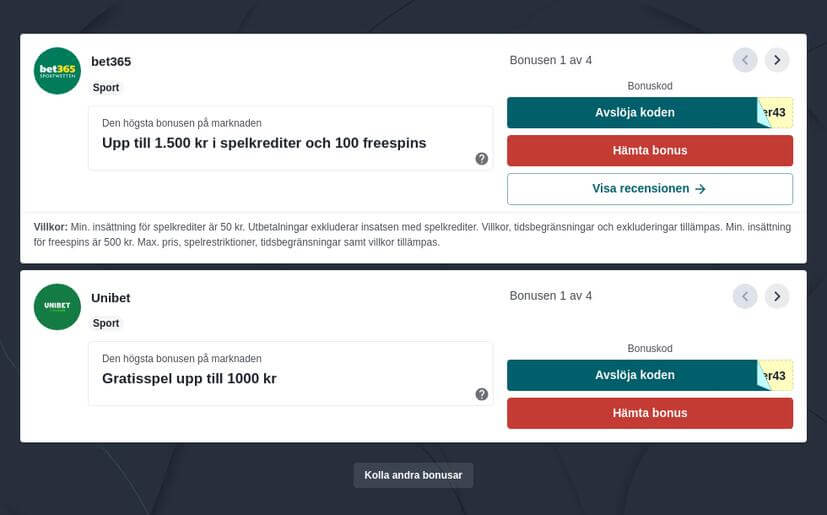The image size is (827, 515).
Task: Click Hämta bonus for bet365
Action: pyautogui.click(x=650, y=151)
